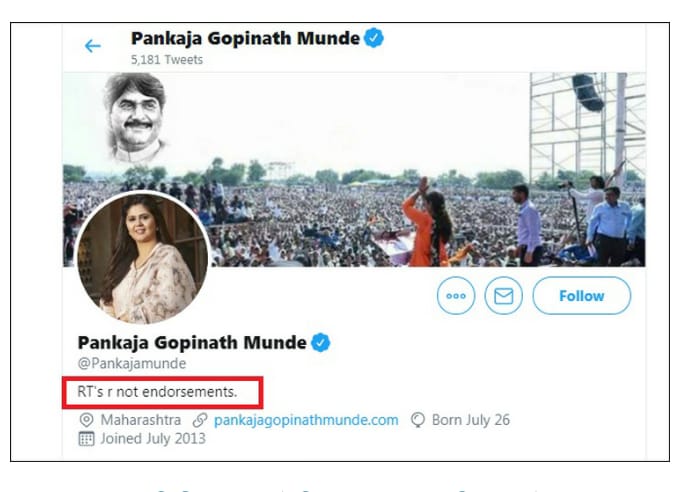This screenshot has width=679, height=492.
Task: Click the back arrow icon
Action: point(93,46)
